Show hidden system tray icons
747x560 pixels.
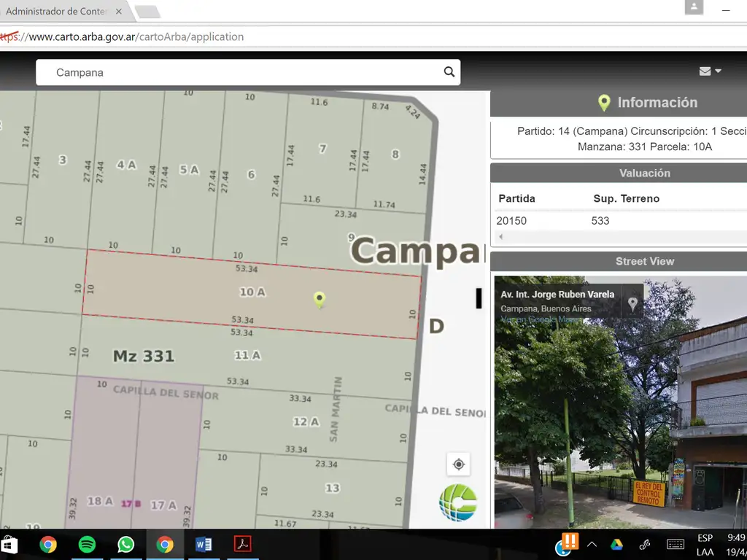(592, 545)
